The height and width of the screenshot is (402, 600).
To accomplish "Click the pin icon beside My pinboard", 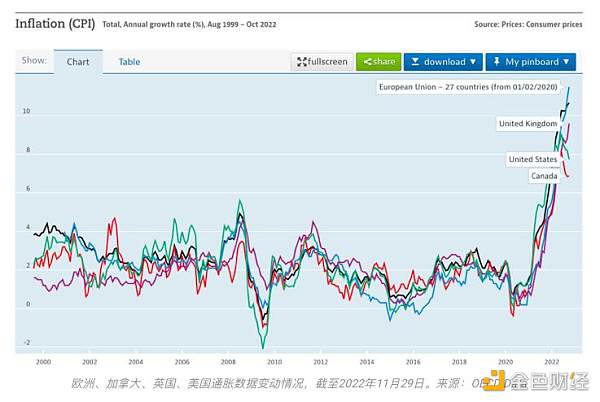I will click(497, 62).
